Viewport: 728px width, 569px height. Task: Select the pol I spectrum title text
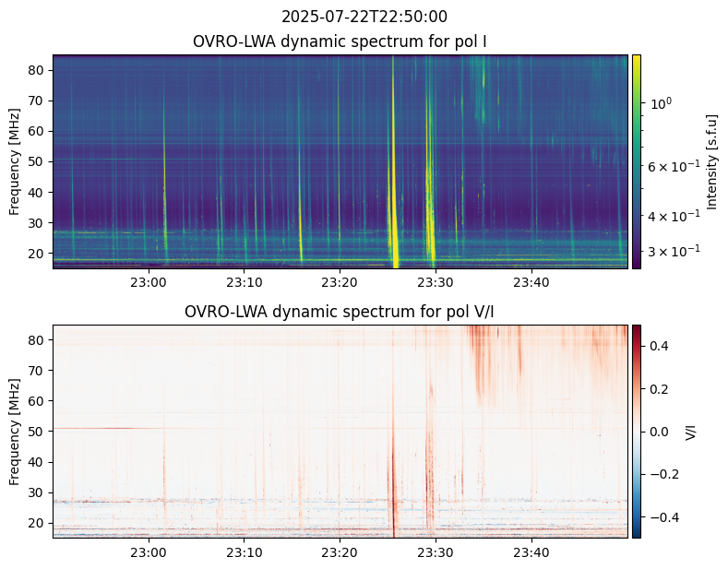pyautogui.click(x=340, y=41)
